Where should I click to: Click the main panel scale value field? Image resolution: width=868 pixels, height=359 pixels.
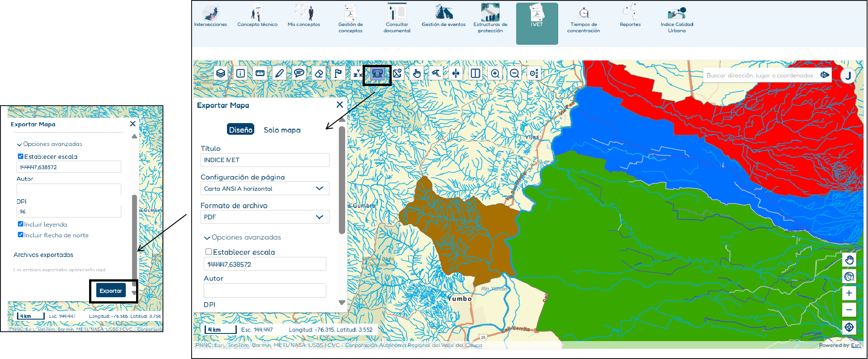tap(265, 264)
